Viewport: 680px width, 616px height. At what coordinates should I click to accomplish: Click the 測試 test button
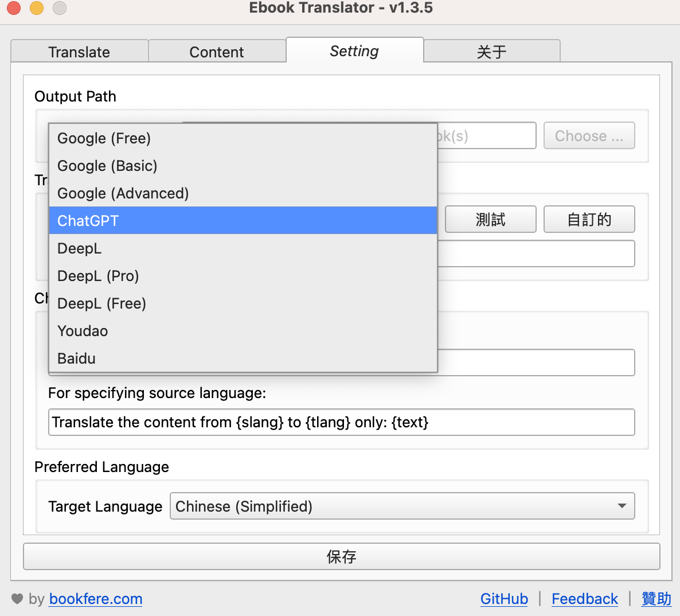[x=490, y=220]
